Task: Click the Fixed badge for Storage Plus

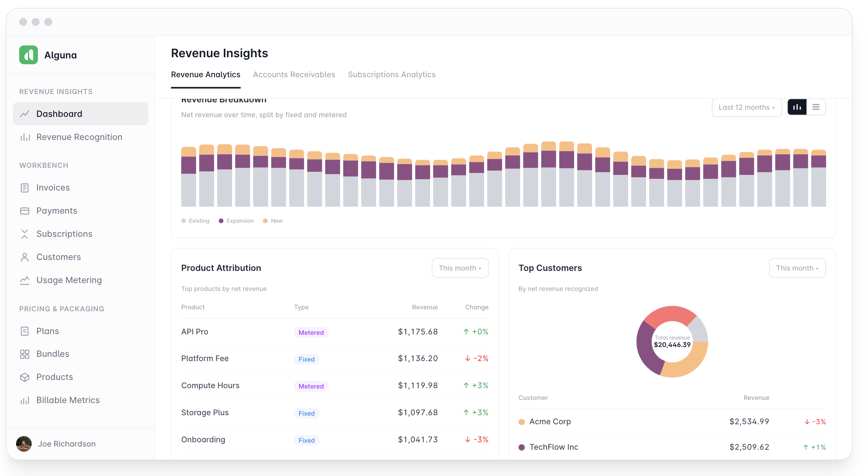Action: pos(307,413)
